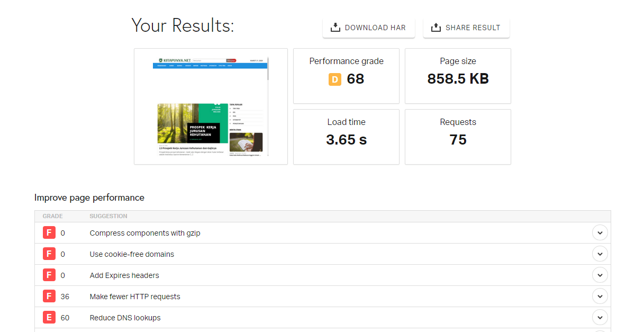Expand the Use cookie-free domains suggestion
644x332 pixels.
(600, 254)
